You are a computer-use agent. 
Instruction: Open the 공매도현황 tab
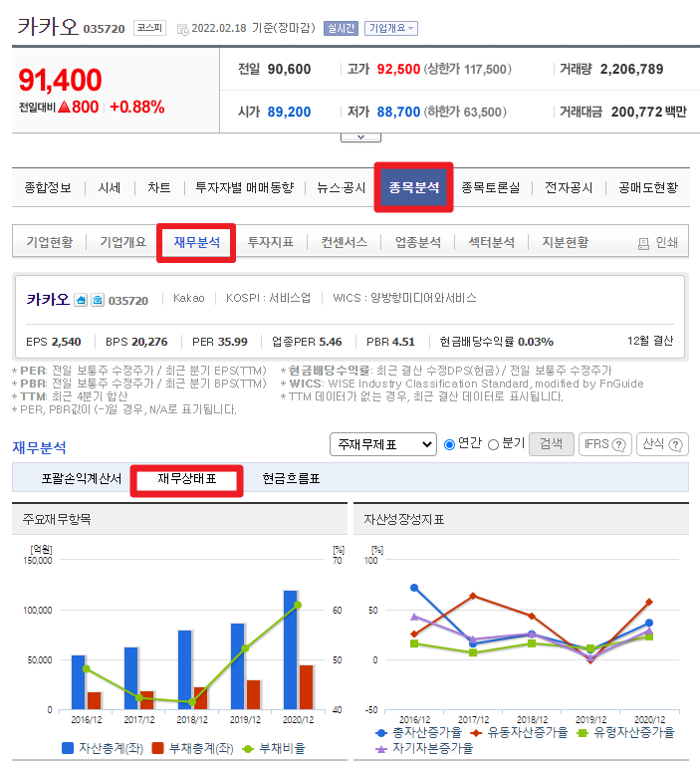[x=648, y=187]
